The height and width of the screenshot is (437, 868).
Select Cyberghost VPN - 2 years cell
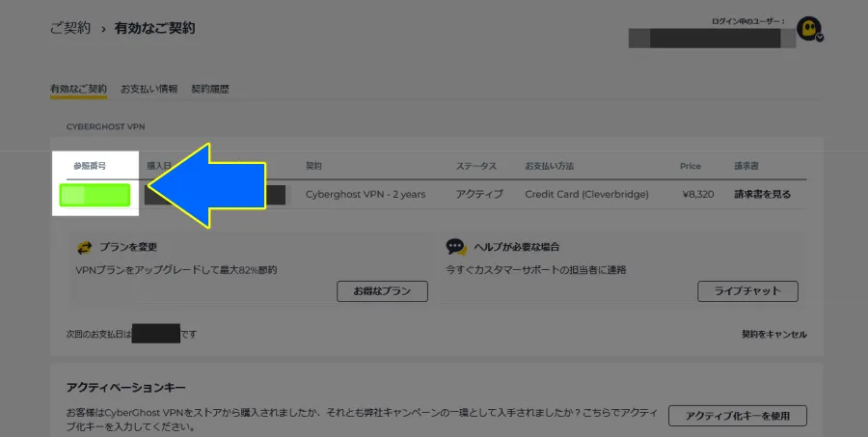point(366,195)
